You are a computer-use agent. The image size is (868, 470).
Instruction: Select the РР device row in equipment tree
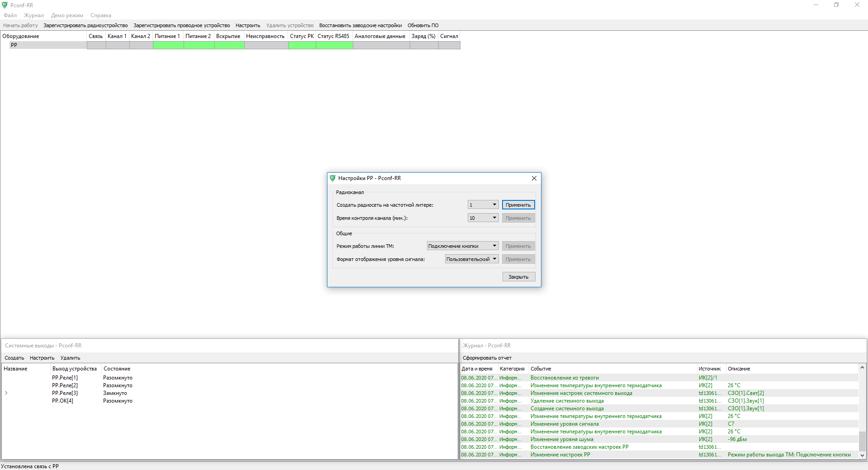(x=14, y=45)
